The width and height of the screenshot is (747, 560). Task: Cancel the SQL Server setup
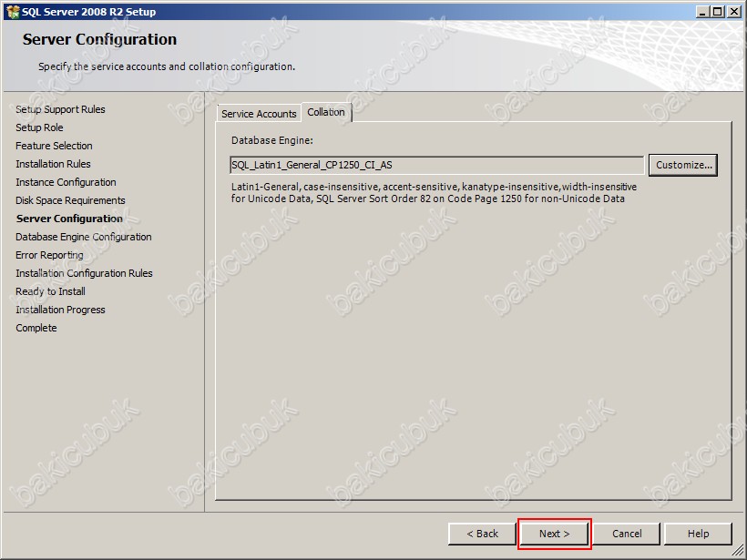coord(627,534)
